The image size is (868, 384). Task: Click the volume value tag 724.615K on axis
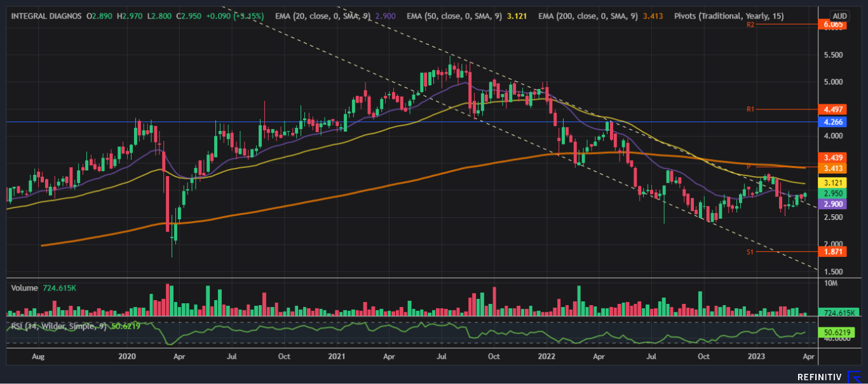click(839, 313)
